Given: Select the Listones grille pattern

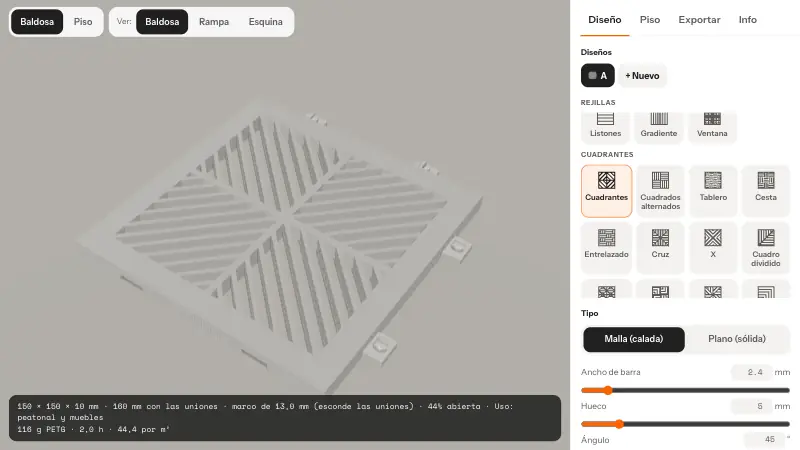Looking at the screenshot, I should point(605,127).
